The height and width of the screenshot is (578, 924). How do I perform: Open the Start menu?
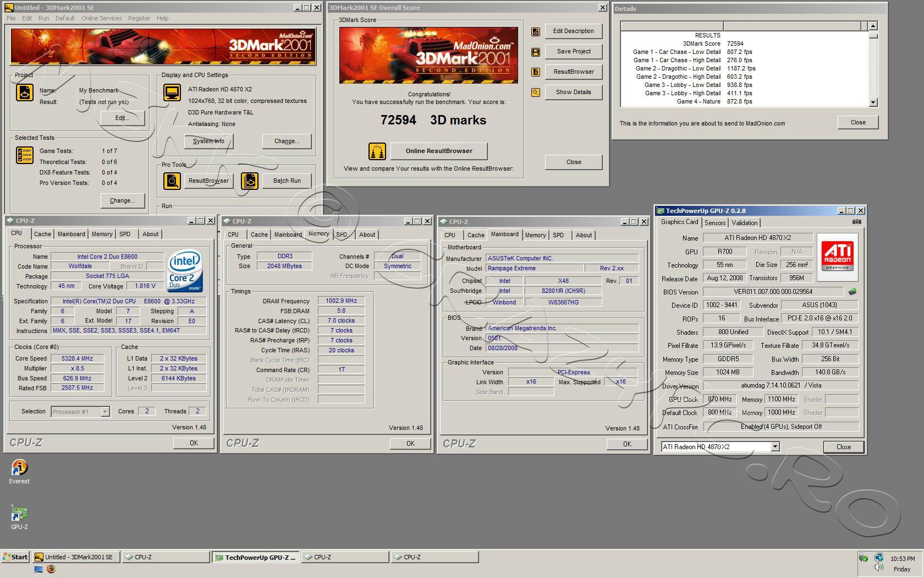click(15, 557)
